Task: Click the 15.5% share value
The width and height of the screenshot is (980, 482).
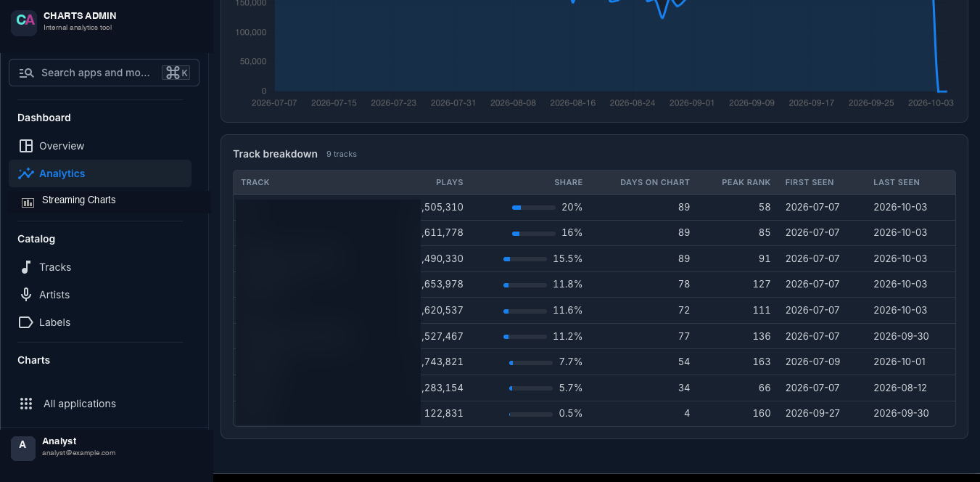Action: [568, 258]
